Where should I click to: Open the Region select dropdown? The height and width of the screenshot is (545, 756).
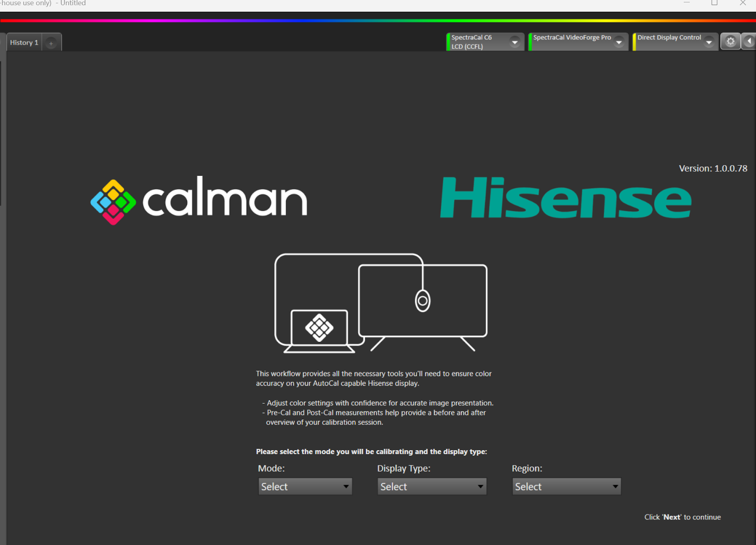coord(567,486)
